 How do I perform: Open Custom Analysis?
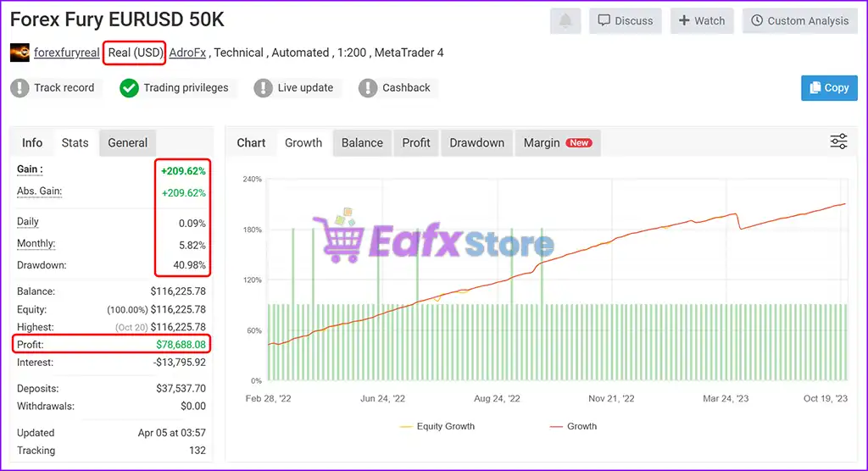pyautogui.click(x=799, y=20)
